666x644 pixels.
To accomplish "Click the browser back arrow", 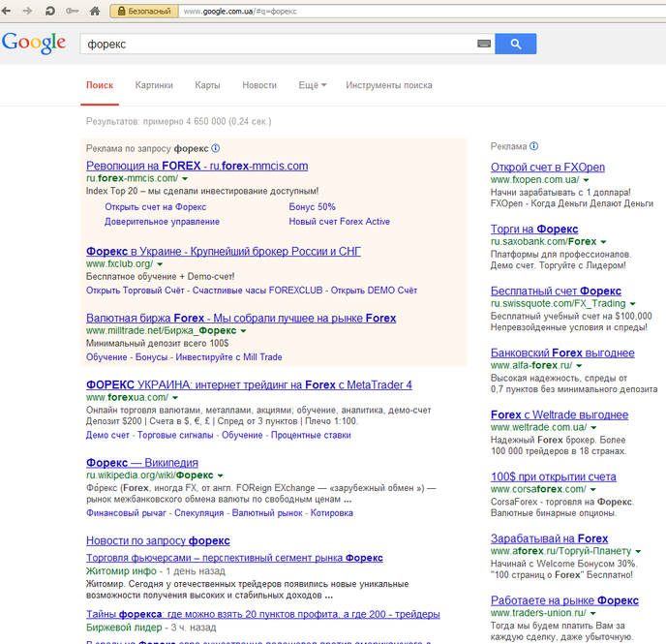I will pos(7,11).
